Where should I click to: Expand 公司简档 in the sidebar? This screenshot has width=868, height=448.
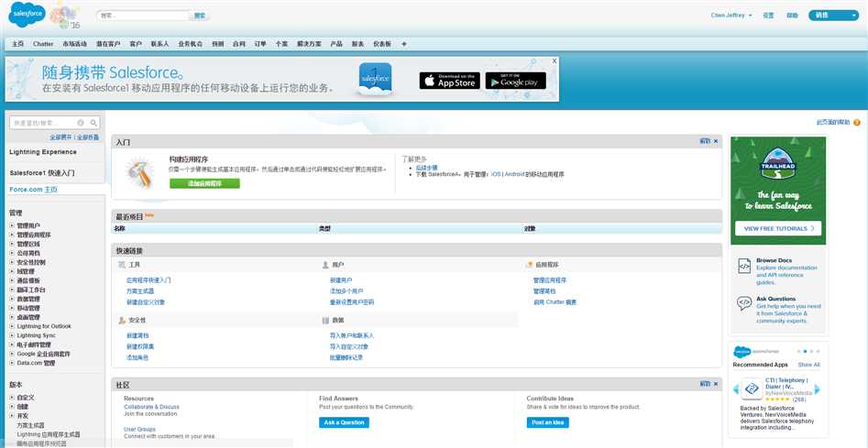point(12,253)
